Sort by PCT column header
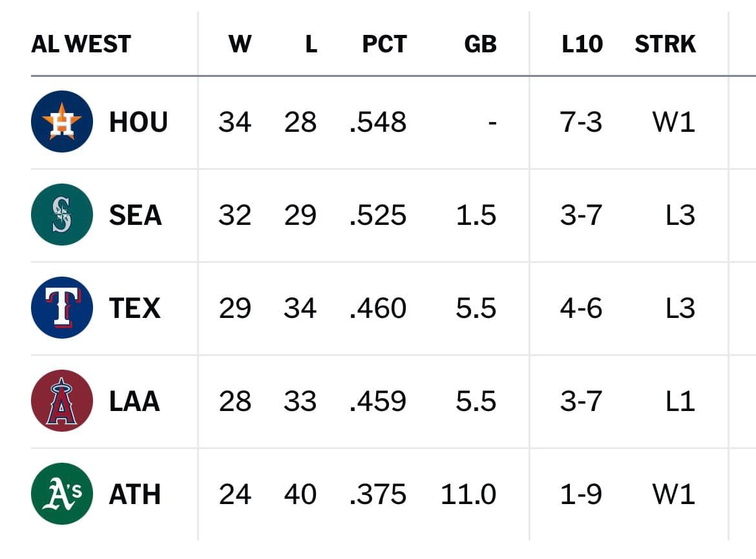The image size is (756, 559). (x=384, y=44)
